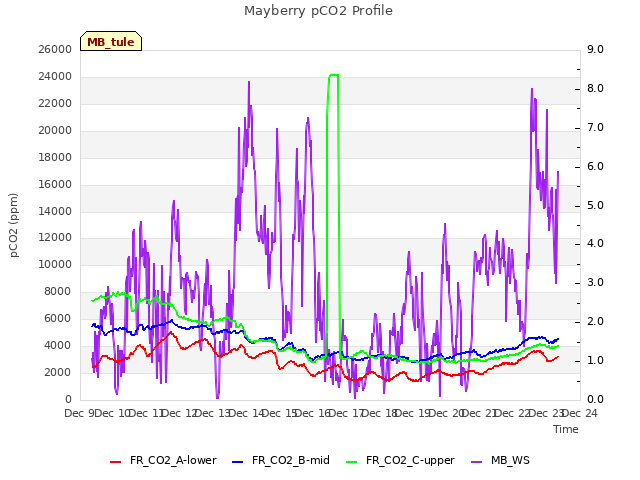Click the chart title Mayberry pCO2 Profile
This screenshot has width=640, height=480.
tap(318, 11)
